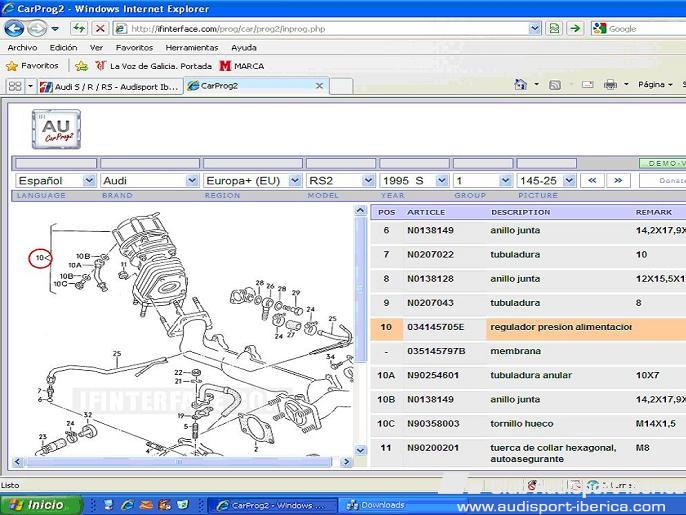
Task: Open the Página menu
Action: pyautogui.click(x=655, y=84)
